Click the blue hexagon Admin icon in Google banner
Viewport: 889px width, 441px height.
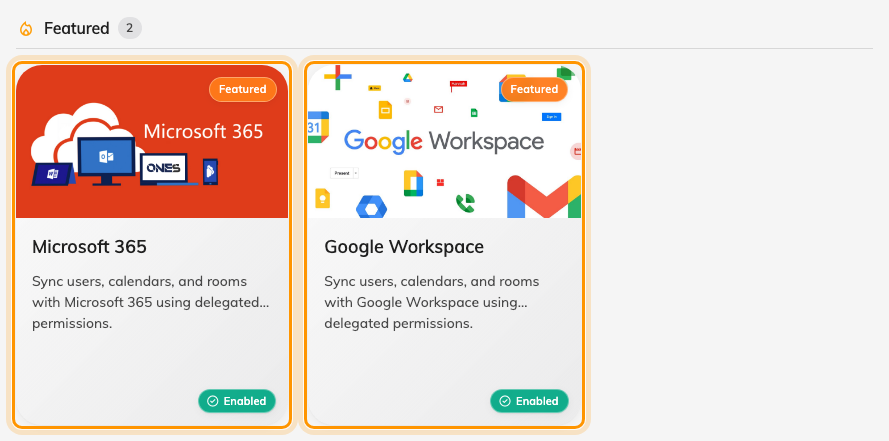[371, 207]
